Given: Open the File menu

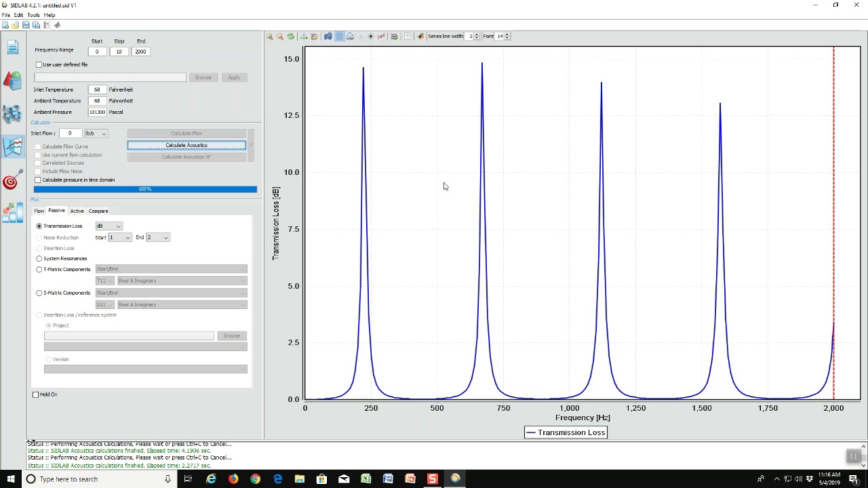Looking at the screenshot, I should click(x=6, y=15).
